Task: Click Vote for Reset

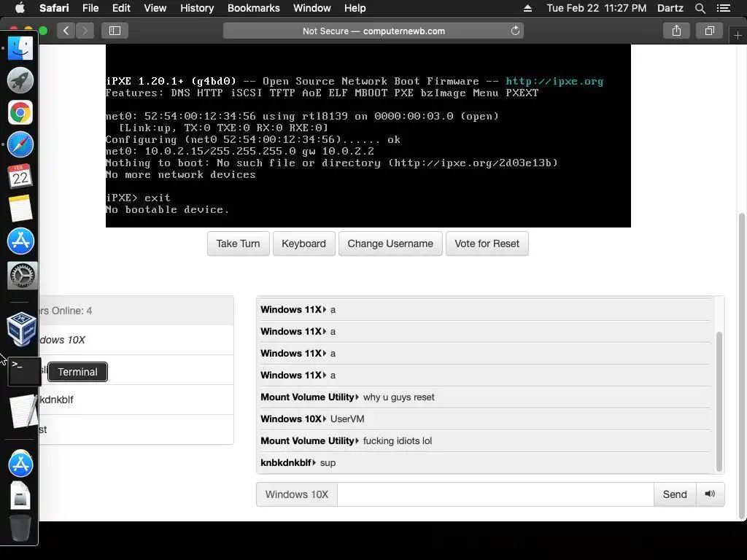Action: [x=487, y=244]
